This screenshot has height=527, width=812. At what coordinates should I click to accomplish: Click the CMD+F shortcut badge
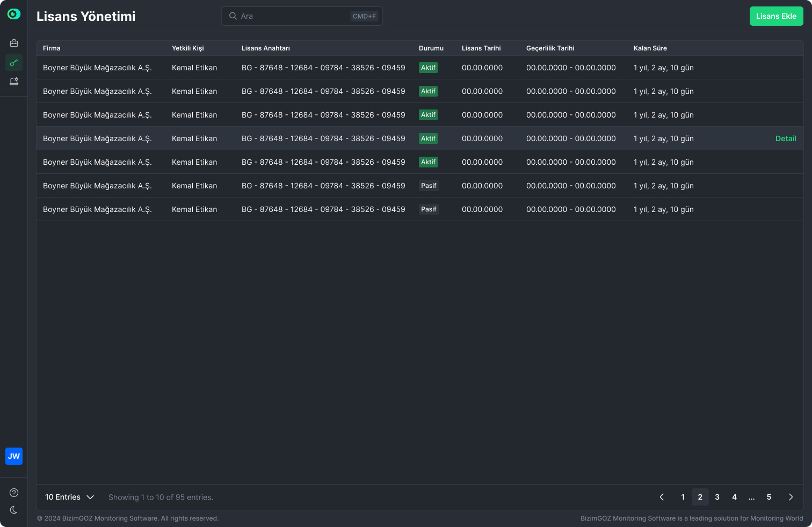[x=364, y=16]
